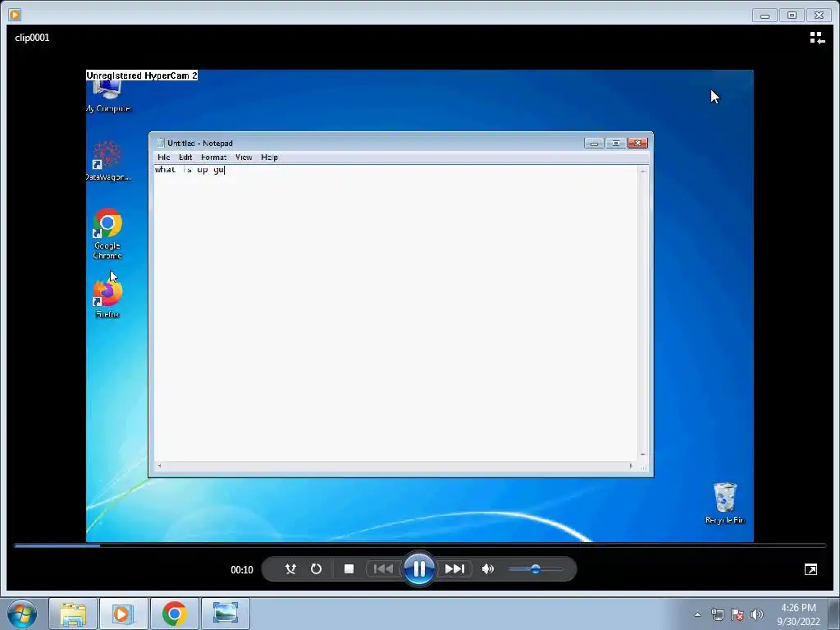840x630 pixels.
Task: Stop the video playback
Action: pyautogui.click(x=349, y=569)
